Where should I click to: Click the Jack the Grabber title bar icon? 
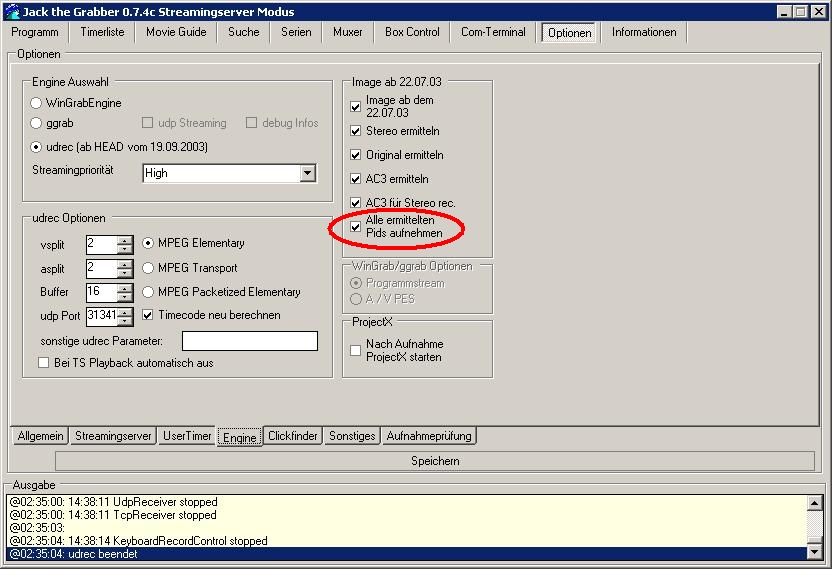click(12, 11)
